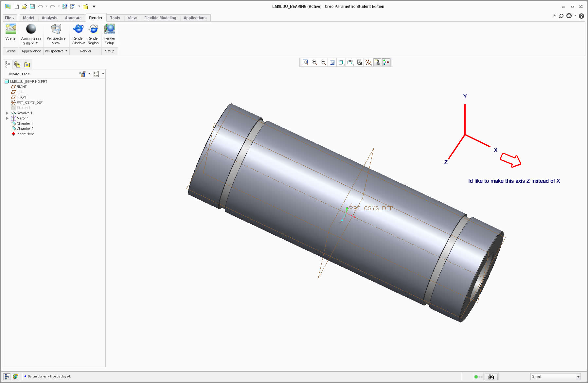
Task: Switch to the Applications tab
Action: coord(195,18)
